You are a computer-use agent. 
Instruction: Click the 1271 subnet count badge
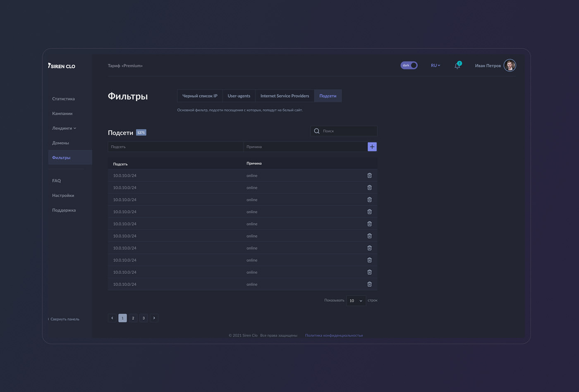141,133
